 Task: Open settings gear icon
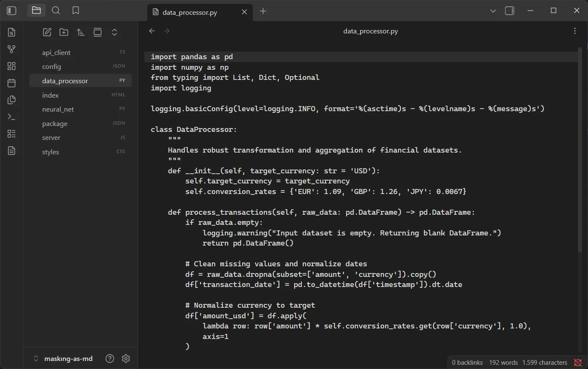[x=126, y=358]
